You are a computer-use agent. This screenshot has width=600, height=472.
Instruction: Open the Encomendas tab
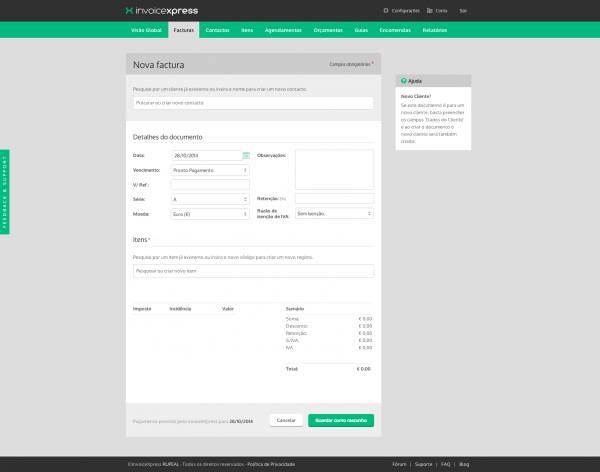click(x=395, y=30)
